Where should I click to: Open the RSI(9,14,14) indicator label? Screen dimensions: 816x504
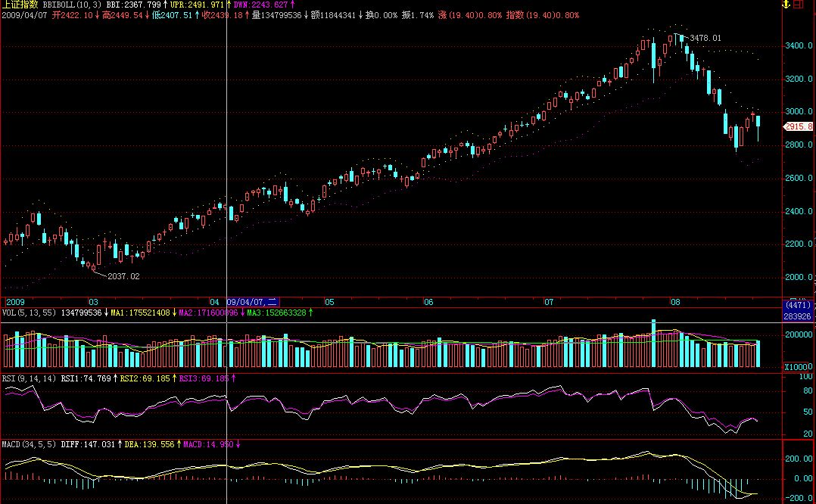(x=29, y=378)
